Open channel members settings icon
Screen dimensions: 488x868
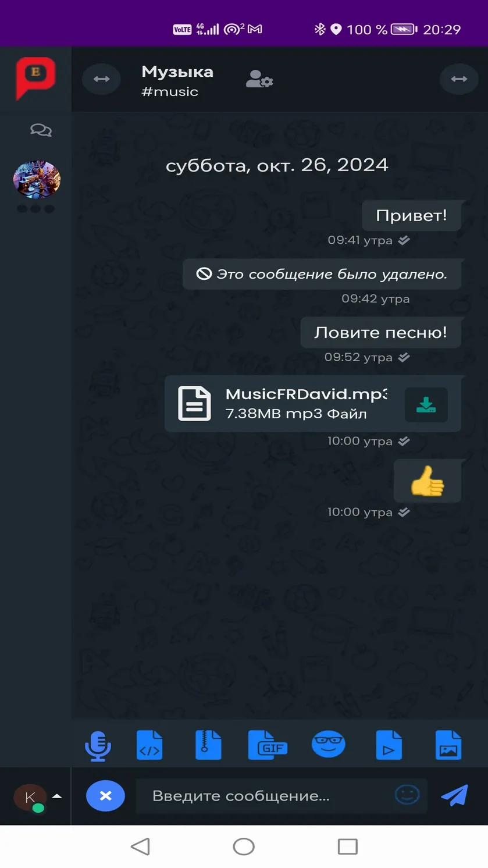pos(259,79)
